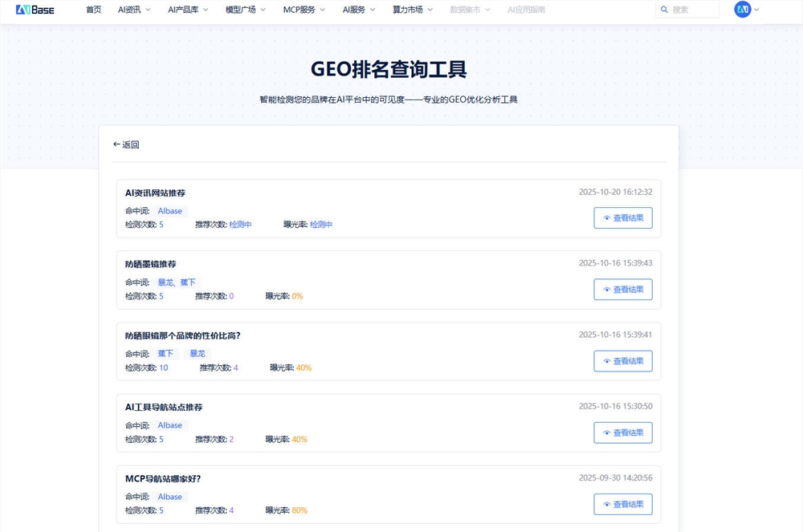Screen dimensions: 803x532
Task: Click the AIbase keyword tag in first record
Action: [169, 211]
